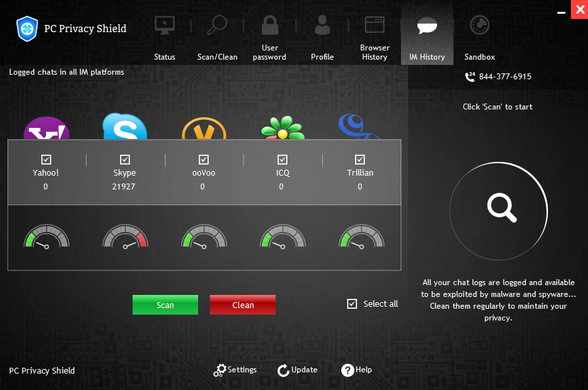Image resolution: width=588 pixels, height=390 pixels.
Task: Click the phone support icon
Action: [470, 77]
